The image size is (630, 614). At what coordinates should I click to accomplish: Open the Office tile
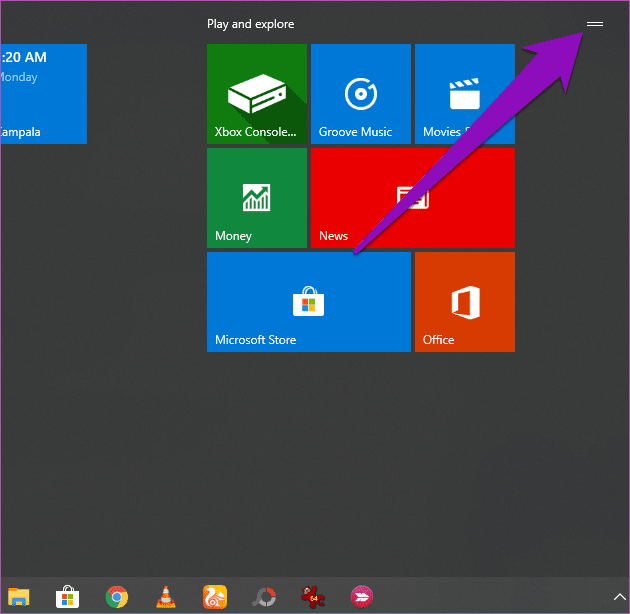click(465, 302)
